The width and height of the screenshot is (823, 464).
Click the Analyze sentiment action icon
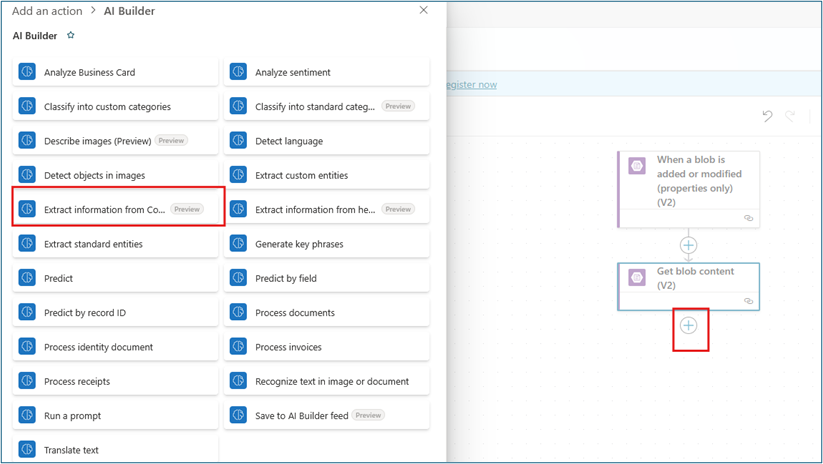point(238,71)
